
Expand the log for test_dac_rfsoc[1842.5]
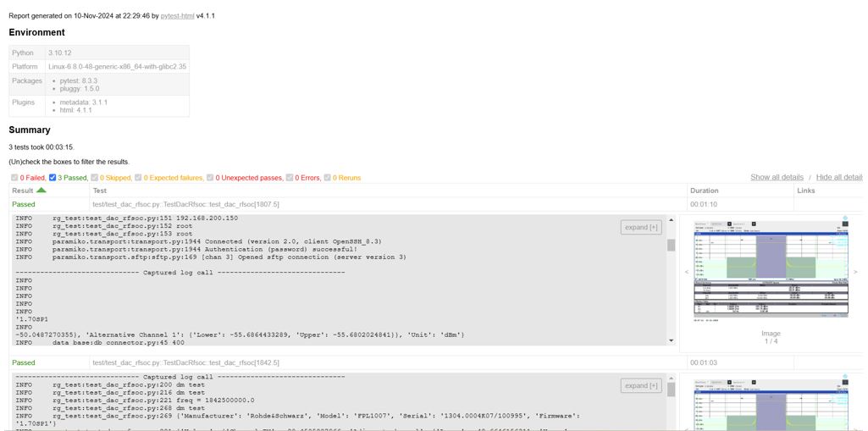point(641,385)
